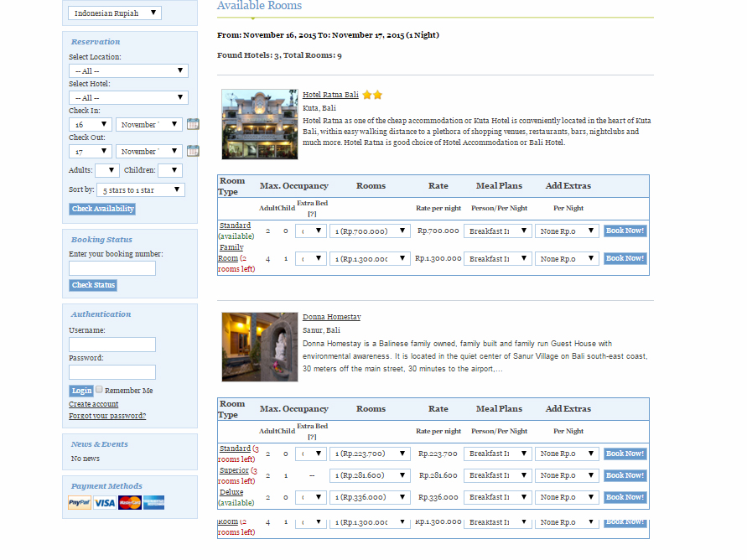
Task: Open the Check Out calendar icon
Action: pos(193,151)
